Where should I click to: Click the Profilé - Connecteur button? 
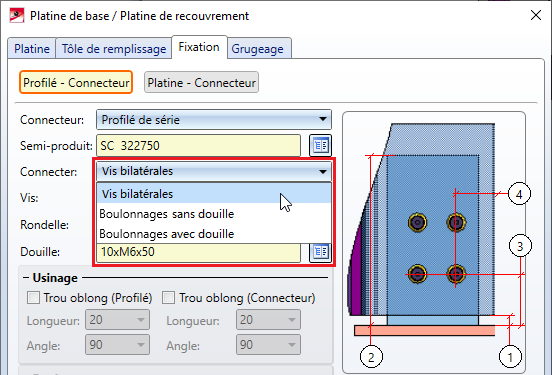pyautogui.click(x=76, y=82)
